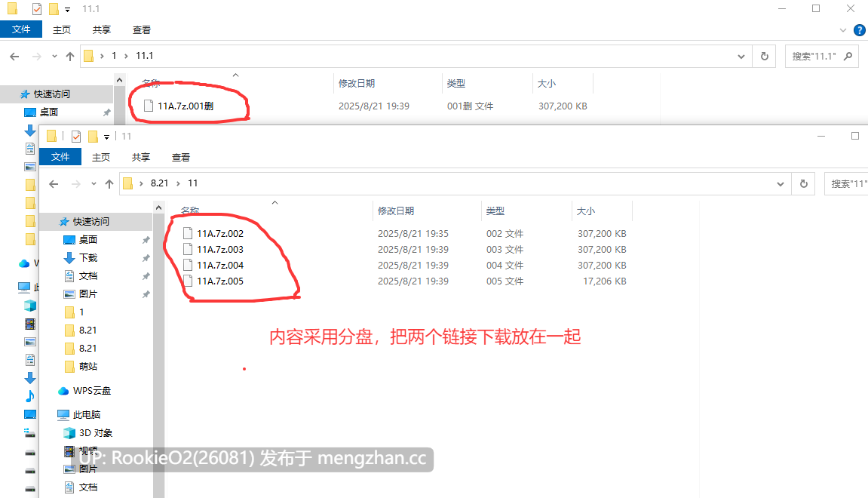Open File tab in the 11 window
Image resolution: width=868 pixels, height=498 pixels.
60,157
